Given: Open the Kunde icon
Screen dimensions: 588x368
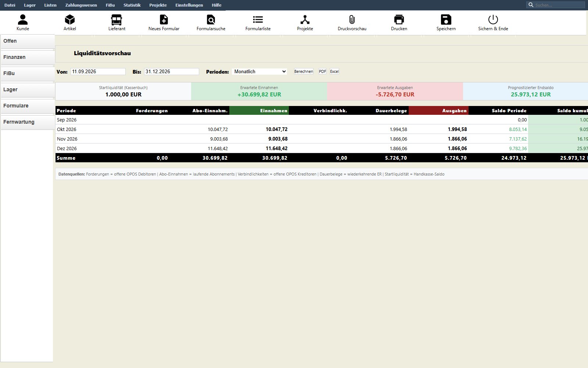Looking at the screenshot, I should 23,20.
